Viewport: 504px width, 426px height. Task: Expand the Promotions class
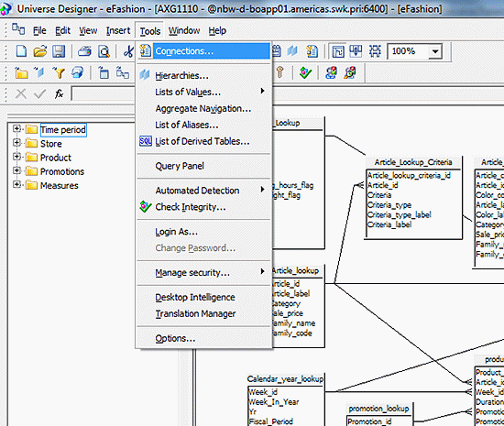point(16,170)
